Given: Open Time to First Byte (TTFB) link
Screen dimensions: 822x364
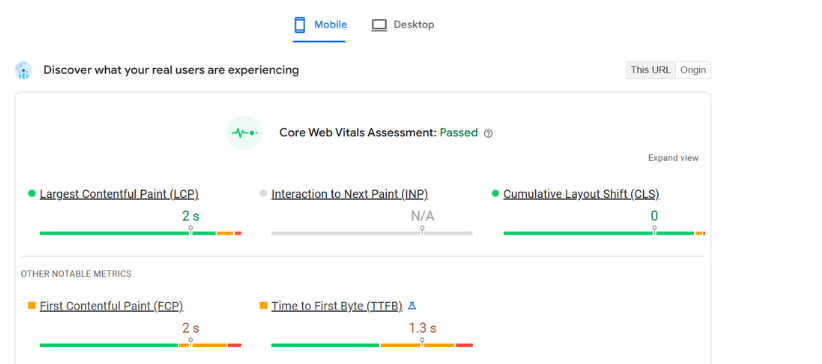Looking at the screenshot, I should [337, 306].
